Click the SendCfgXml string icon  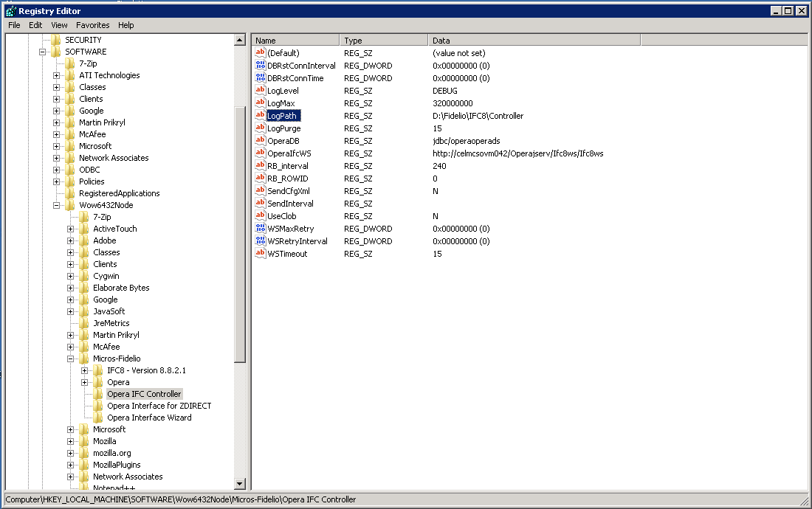[260, 191]
